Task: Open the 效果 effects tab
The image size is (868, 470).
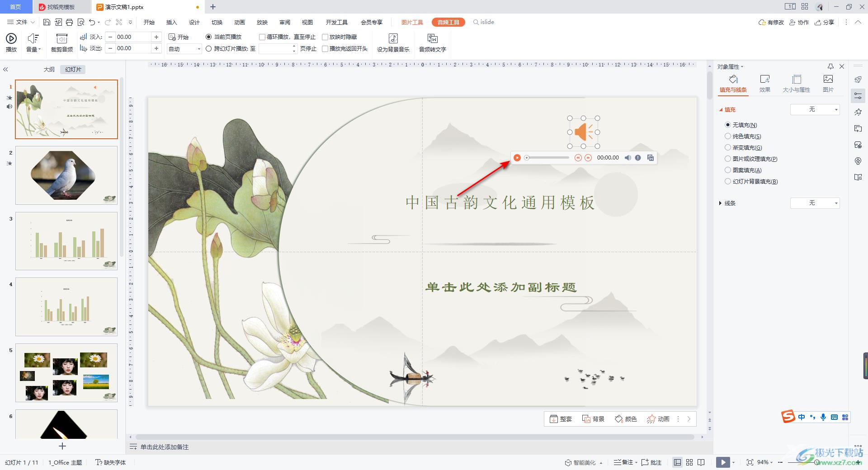Action: coord(765,84)
